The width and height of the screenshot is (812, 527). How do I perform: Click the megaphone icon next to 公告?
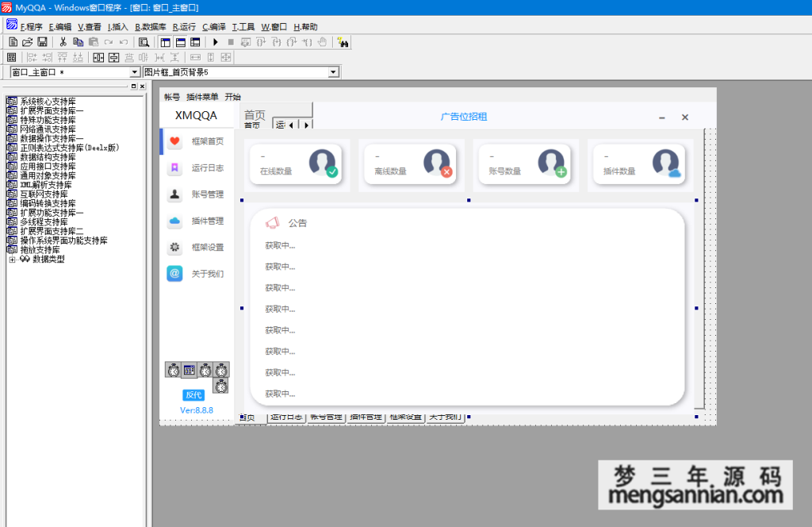(x=273, y=223)
